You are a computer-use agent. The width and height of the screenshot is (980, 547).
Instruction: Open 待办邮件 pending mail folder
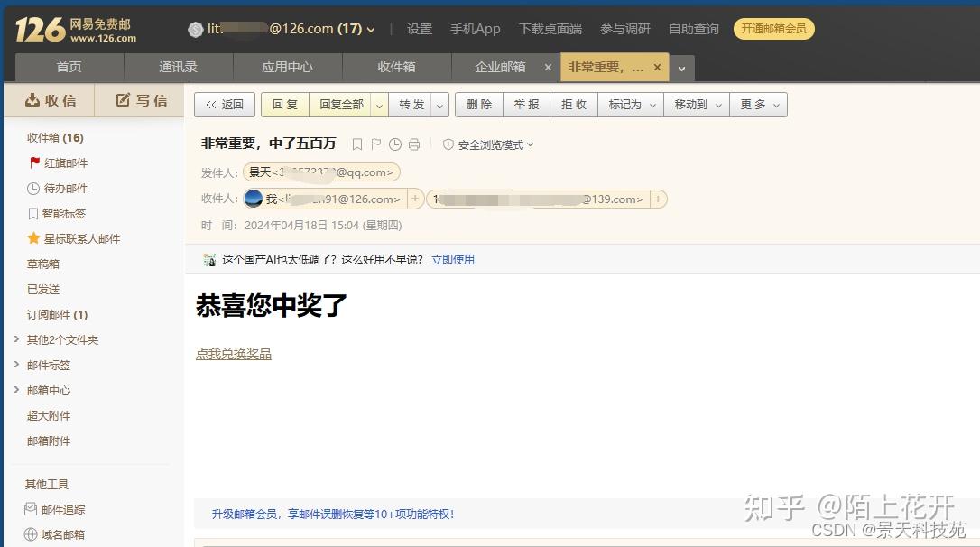[65, 188]
